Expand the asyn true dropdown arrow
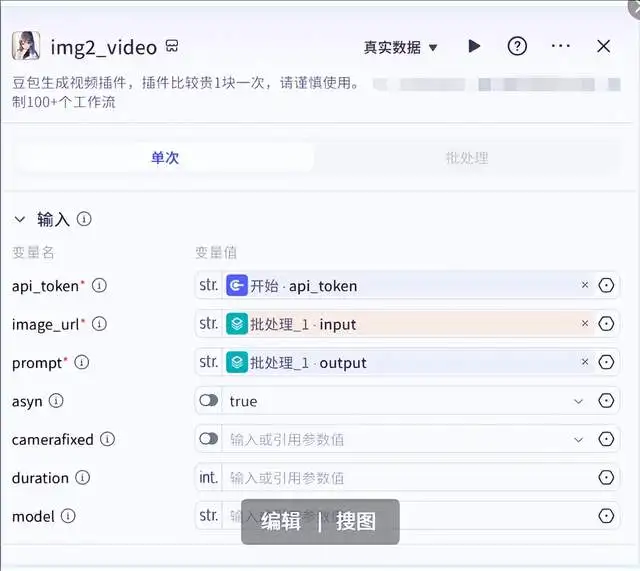The width and height of the screenshot is (640, 571). coord(578,401)
